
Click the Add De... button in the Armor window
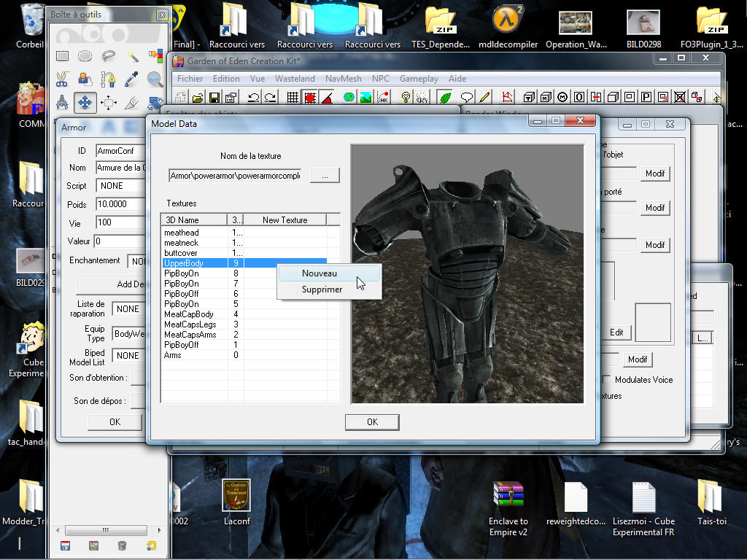click(111, 284)
